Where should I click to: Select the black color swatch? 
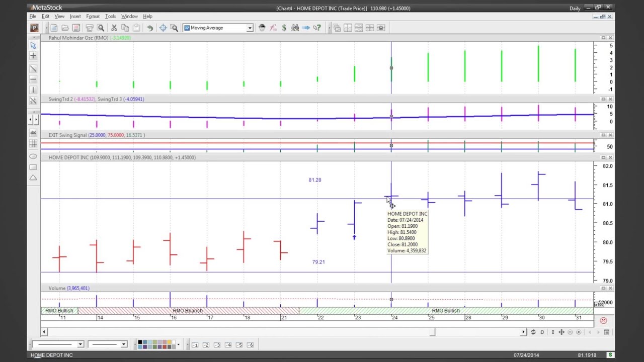[140, 342]
